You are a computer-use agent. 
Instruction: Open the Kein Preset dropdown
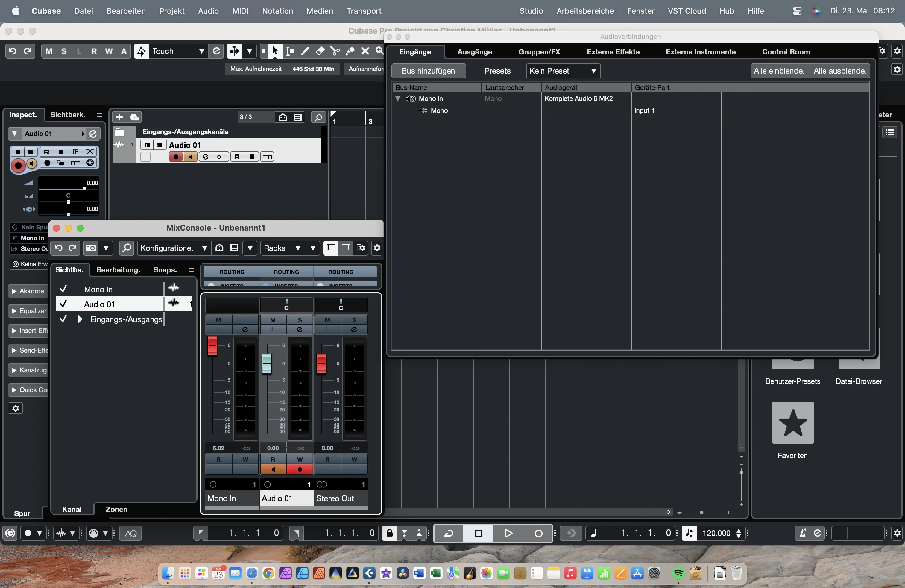[563, 71]
